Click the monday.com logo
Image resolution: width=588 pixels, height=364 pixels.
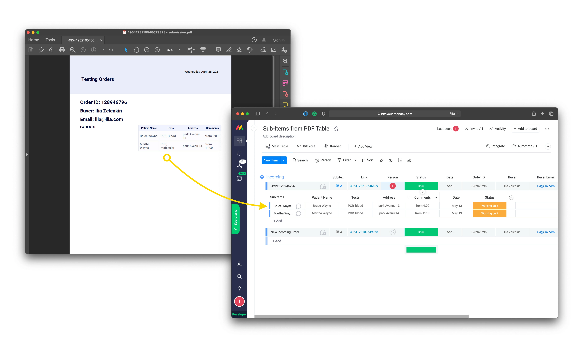point(240,128)
